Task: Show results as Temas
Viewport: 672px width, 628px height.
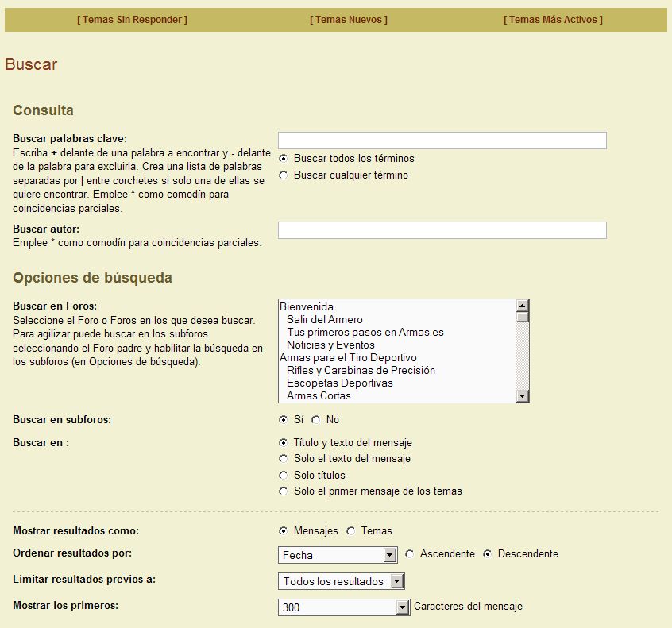Action: [x=350, y=531]
